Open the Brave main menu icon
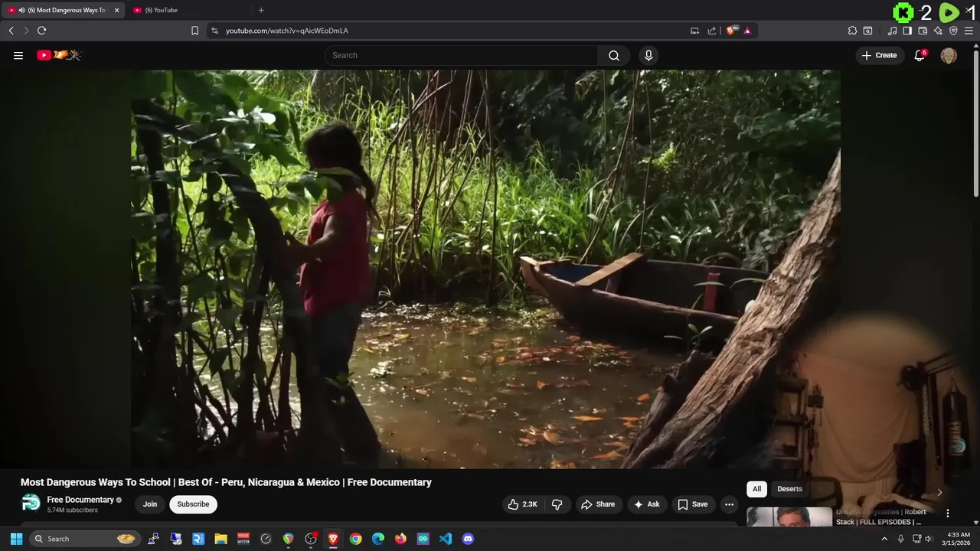 [969, 31]
